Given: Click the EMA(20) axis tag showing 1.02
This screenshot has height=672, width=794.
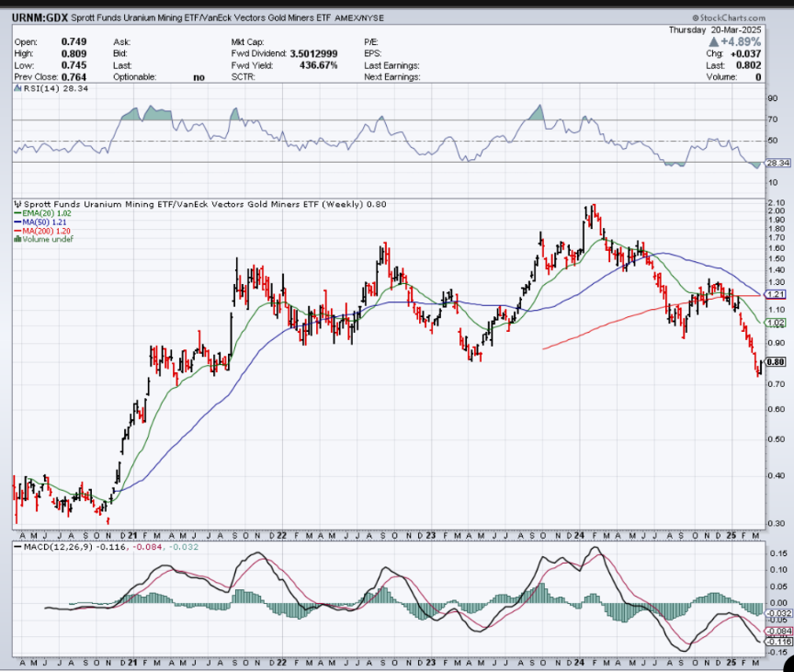Looking at the screenshot, I should coord(775,323).
